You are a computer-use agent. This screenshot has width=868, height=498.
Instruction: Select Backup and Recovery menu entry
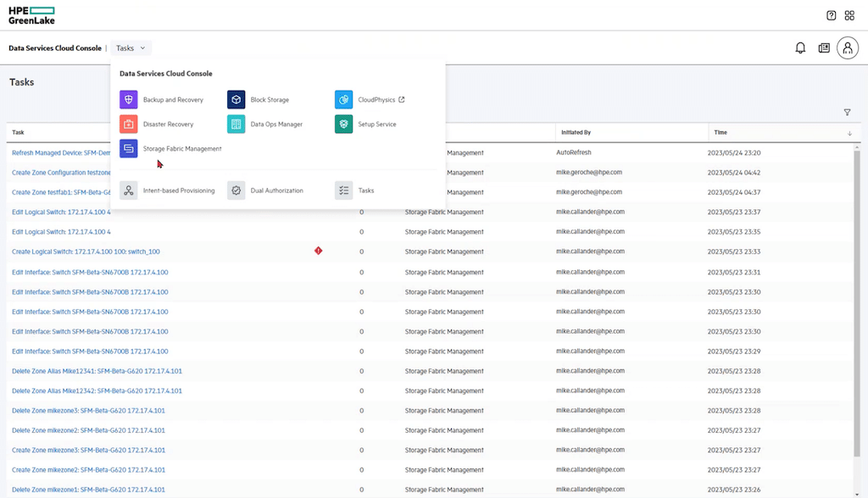173,100
